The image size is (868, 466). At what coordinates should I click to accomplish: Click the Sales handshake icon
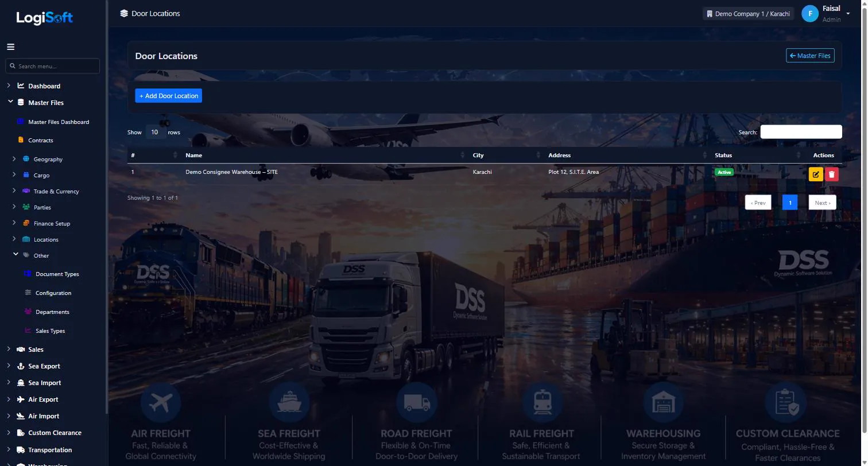(x=21, y=349)
